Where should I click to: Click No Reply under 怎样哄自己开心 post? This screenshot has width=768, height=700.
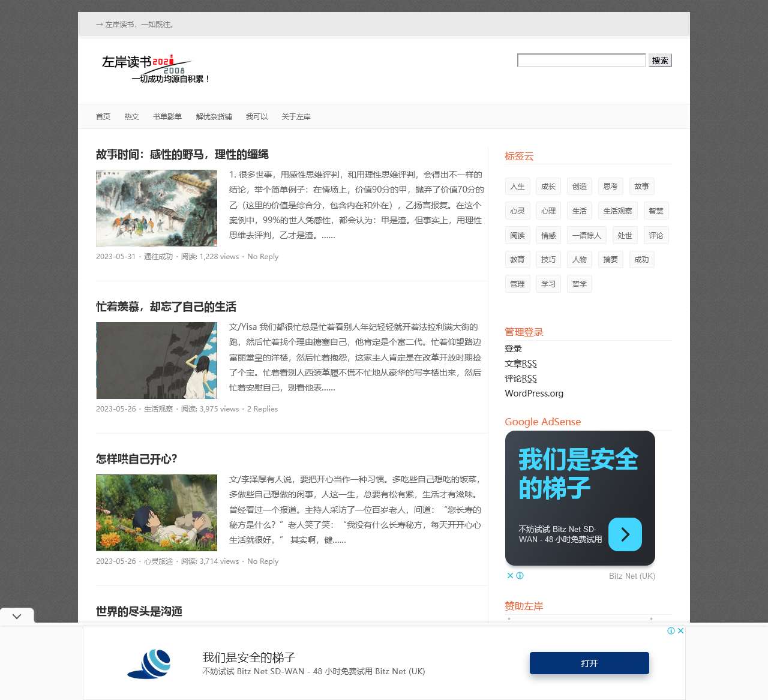263,561
